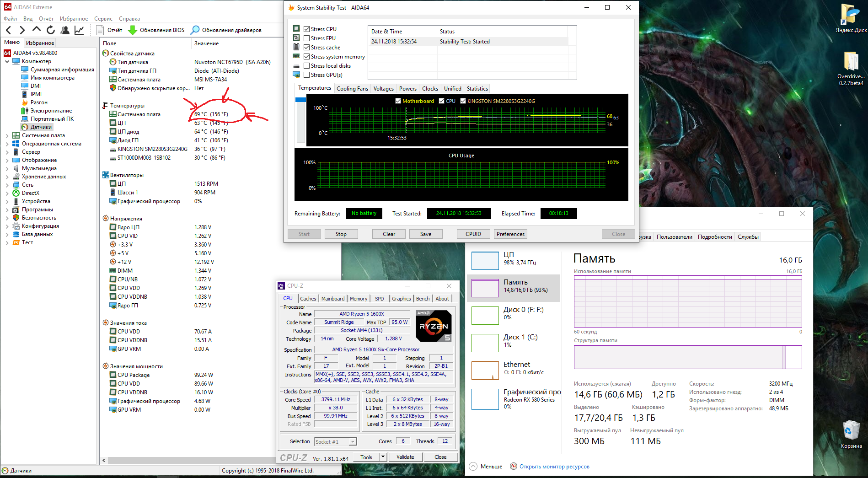This screenshot has width=868, height=478.
Task: Open the Избранное tab in AIDA64 sidebar
Action: [x=40, y=43]
